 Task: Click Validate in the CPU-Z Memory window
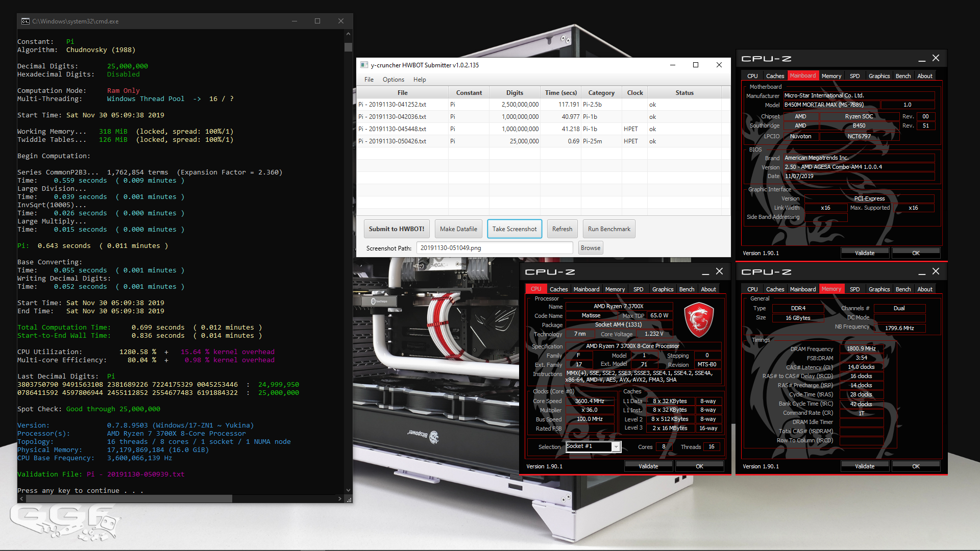865,466
